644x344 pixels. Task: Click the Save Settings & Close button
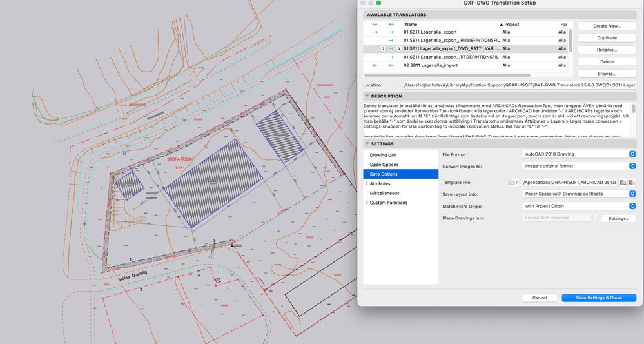599,298
